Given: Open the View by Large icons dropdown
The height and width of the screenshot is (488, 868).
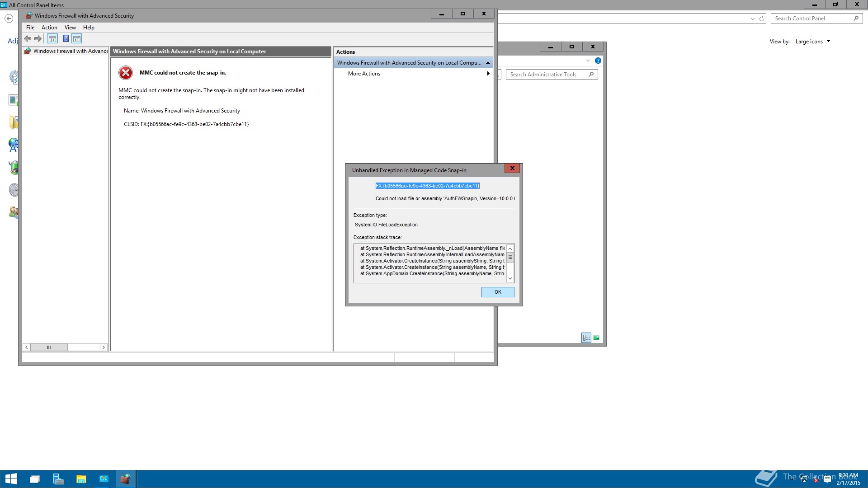Looking at the screenshot, I should tap(813, 42).
